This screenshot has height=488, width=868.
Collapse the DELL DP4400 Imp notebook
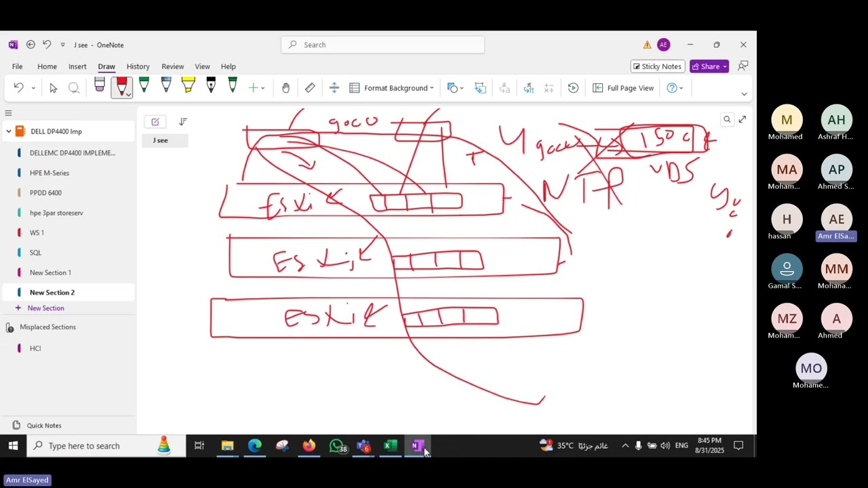8,131
